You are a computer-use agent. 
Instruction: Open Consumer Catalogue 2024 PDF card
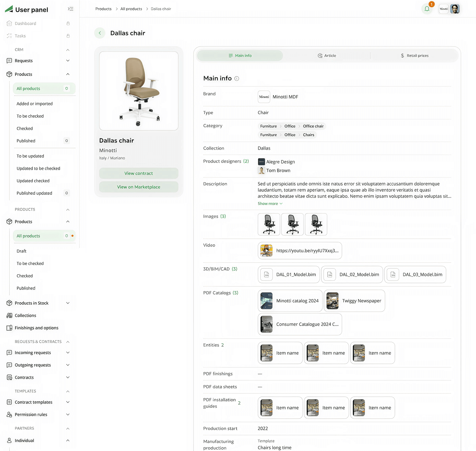point(300,324)
